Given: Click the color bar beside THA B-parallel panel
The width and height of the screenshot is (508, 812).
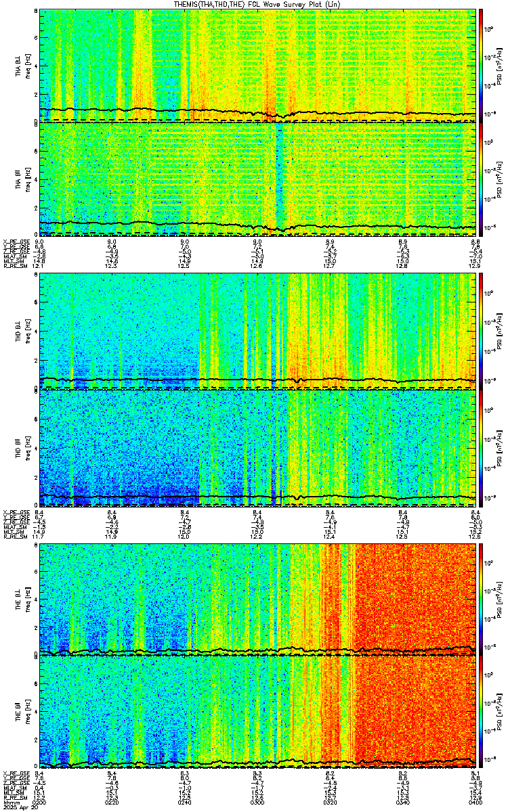Looking at the screenshot, I should [481, 179].
